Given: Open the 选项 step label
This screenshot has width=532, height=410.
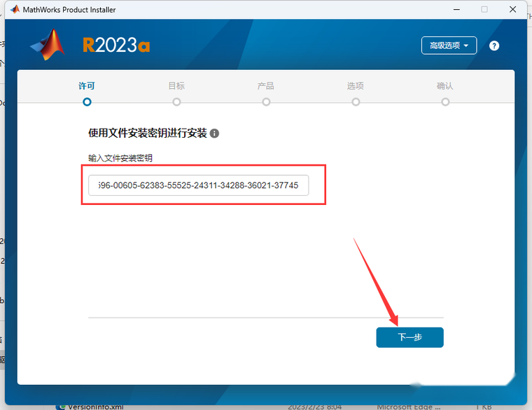Looking at the screenshot, I should click(356, 86).
